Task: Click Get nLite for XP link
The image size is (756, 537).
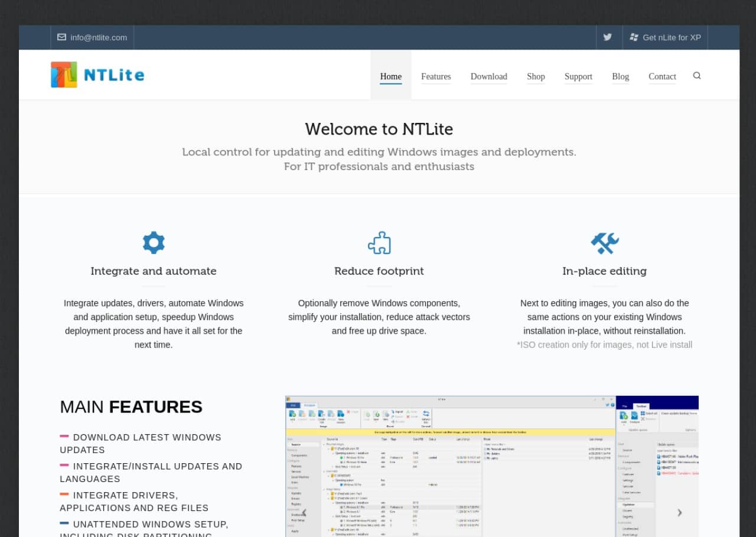Action: pyautogui.click(x=672, y=37)
